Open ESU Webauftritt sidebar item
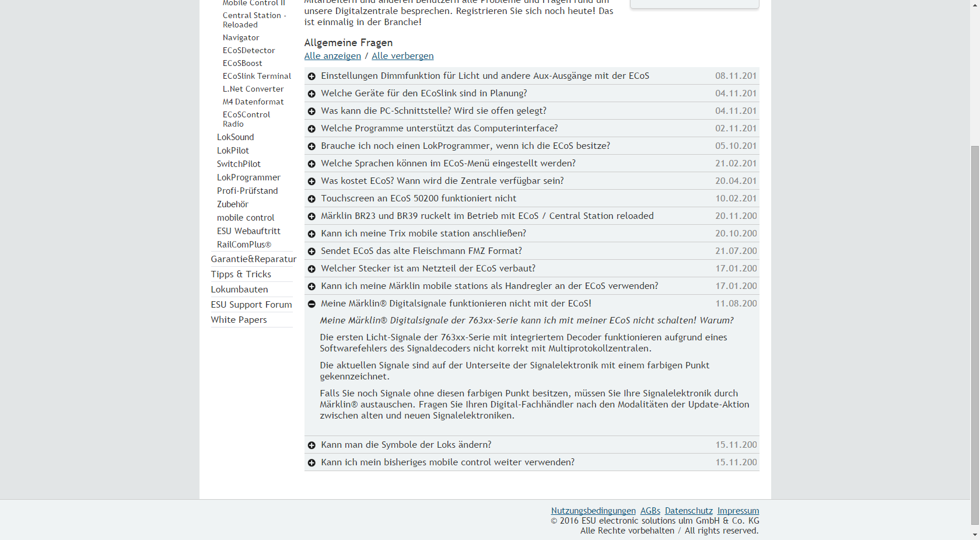This screenshot has width=980, height=540. pyautogui.click(x=249, y=231)
